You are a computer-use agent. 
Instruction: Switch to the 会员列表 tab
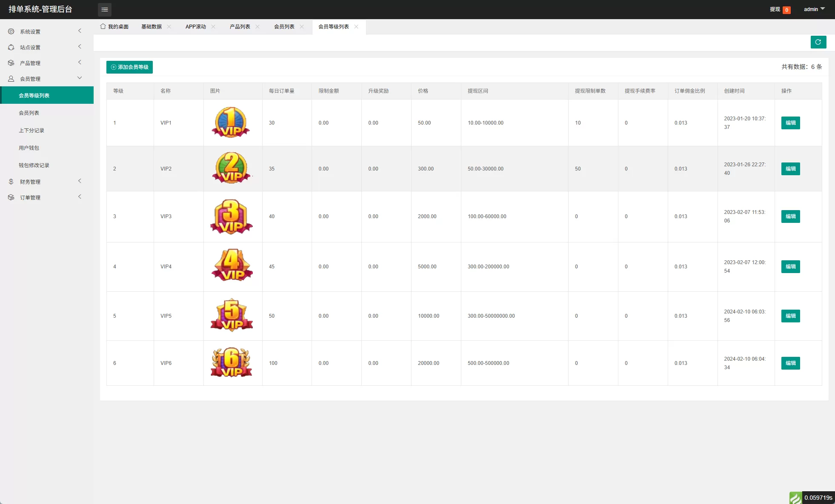284,26
